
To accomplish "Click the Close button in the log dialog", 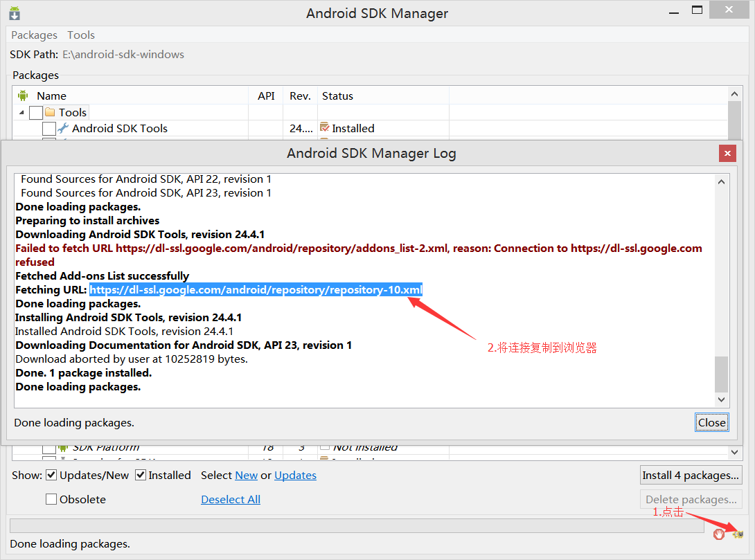I will (x=711, y=422).
